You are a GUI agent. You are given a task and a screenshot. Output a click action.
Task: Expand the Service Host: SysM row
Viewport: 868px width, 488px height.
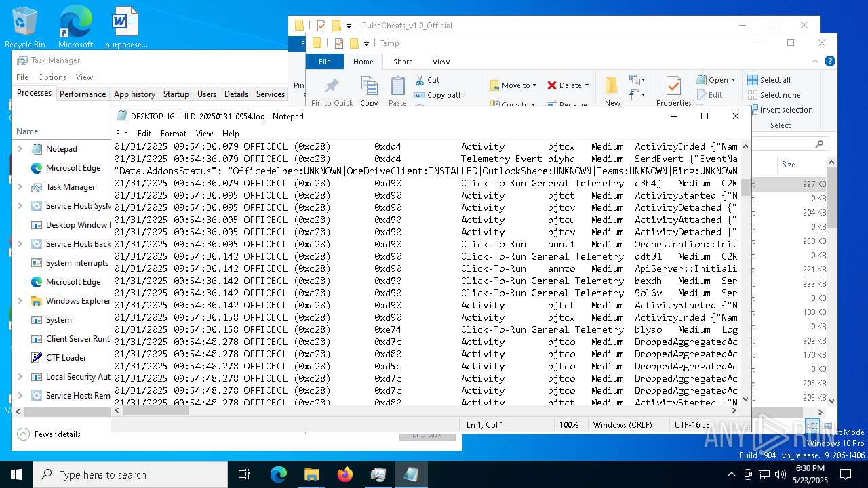[20, 206]
